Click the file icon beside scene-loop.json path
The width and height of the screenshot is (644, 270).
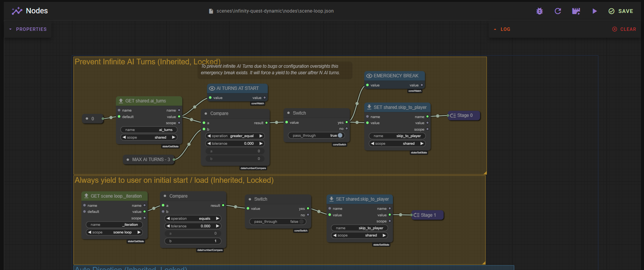point(211,11)
